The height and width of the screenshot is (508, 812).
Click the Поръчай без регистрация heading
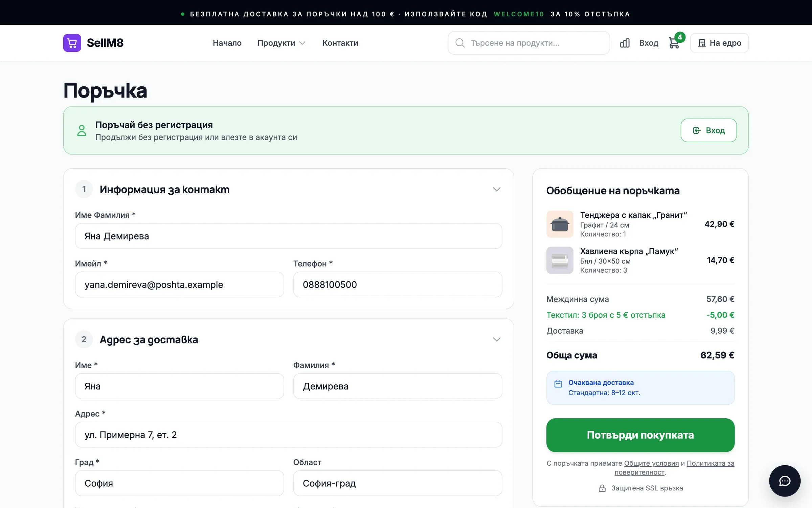[x=154, y=125]
